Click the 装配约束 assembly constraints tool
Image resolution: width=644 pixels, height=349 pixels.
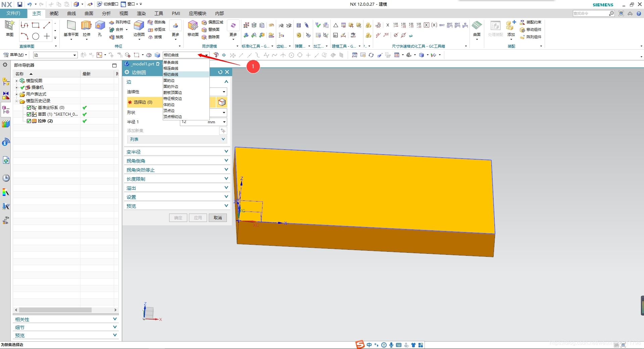(531, 22)
